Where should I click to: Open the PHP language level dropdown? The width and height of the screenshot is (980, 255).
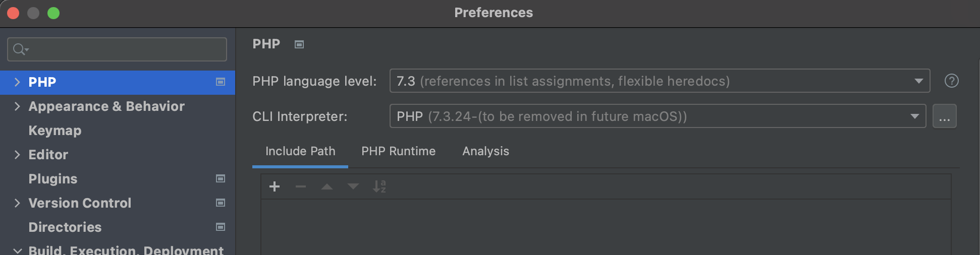660,81
